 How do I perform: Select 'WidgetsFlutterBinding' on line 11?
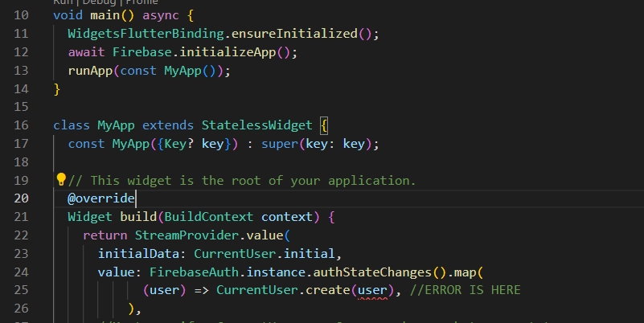click(146, 34)
